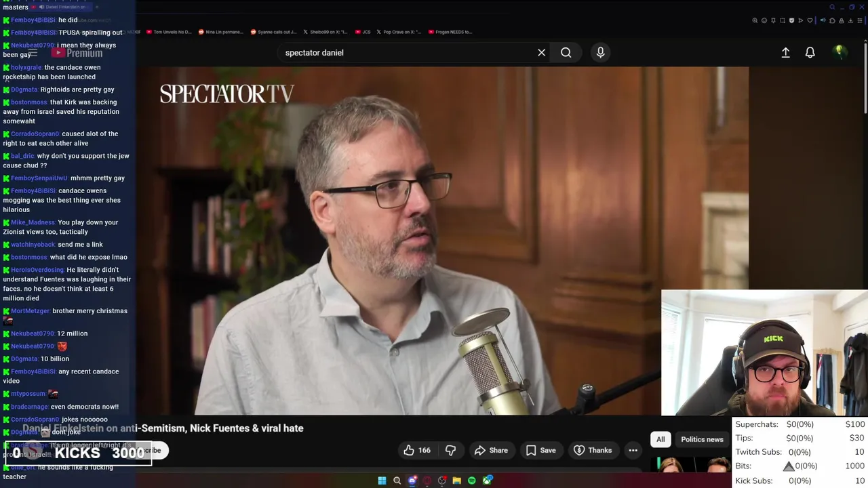Screen dimensions: 868x488
Task: Click the browser heart bookmark icon
Action: 810,20
